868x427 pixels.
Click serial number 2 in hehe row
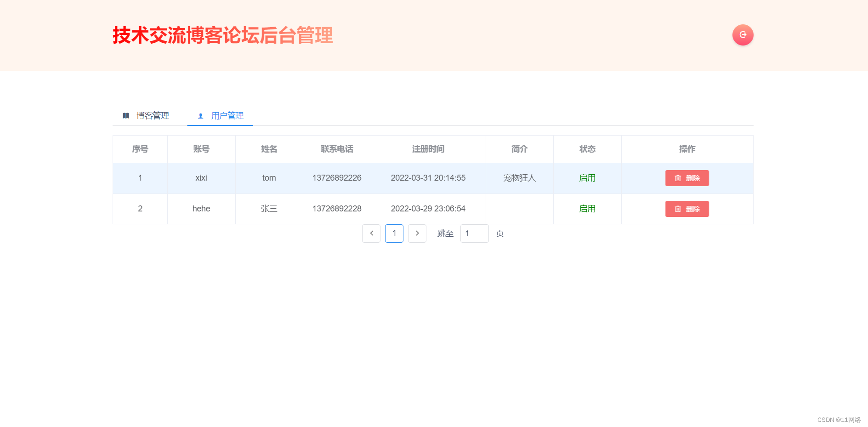[x=140, y=209]
